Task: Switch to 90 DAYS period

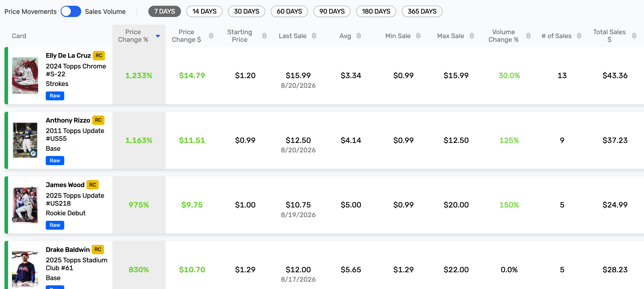Action: (332, 11)
